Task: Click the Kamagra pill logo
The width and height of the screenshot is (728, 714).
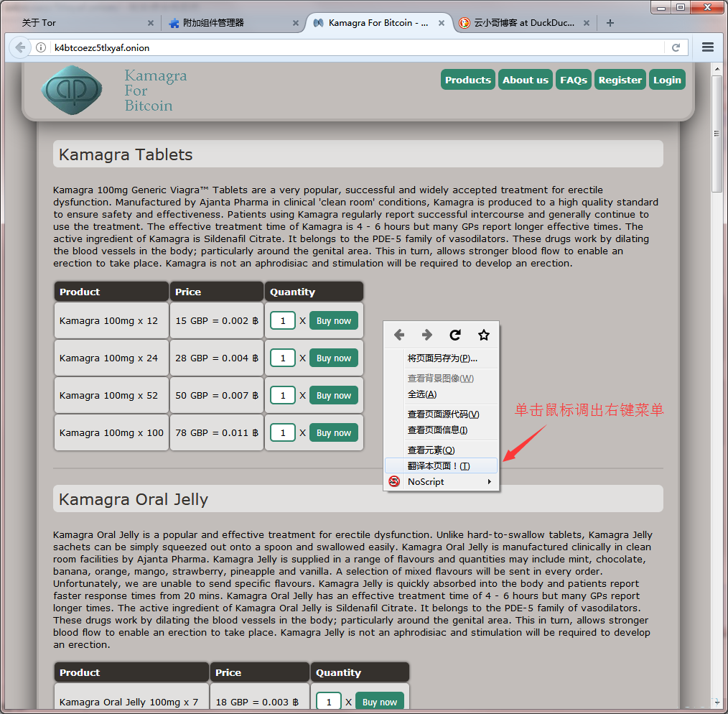Action: tap(72, 90)
